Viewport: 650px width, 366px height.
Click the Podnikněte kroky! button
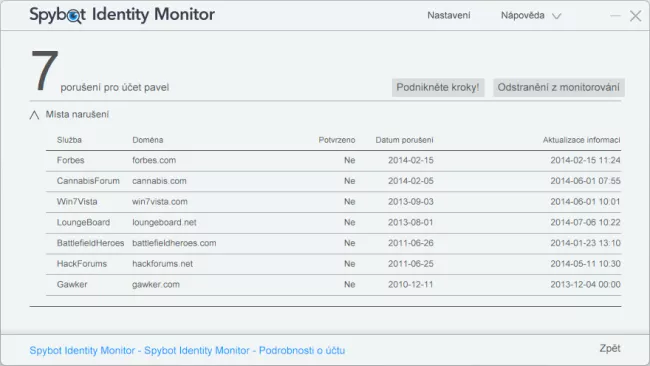pyautogui.click(x=438, y=87)
